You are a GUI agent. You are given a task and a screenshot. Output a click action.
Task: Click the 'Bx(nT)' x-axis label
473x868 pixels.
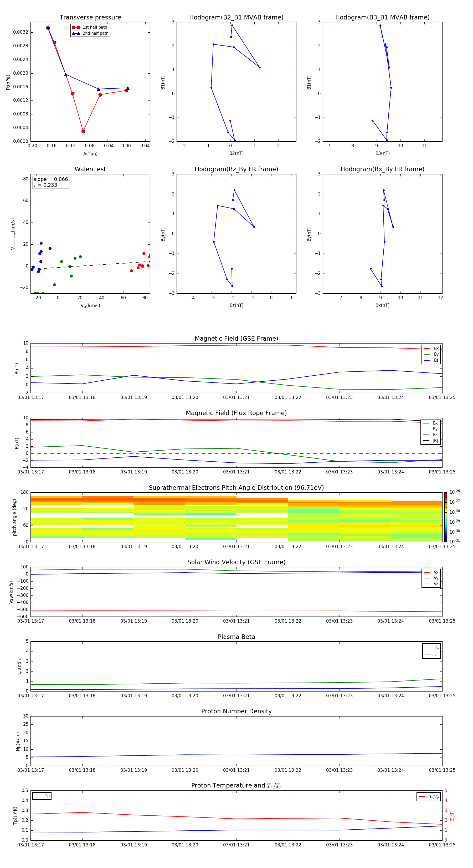(x=382, y=305)
